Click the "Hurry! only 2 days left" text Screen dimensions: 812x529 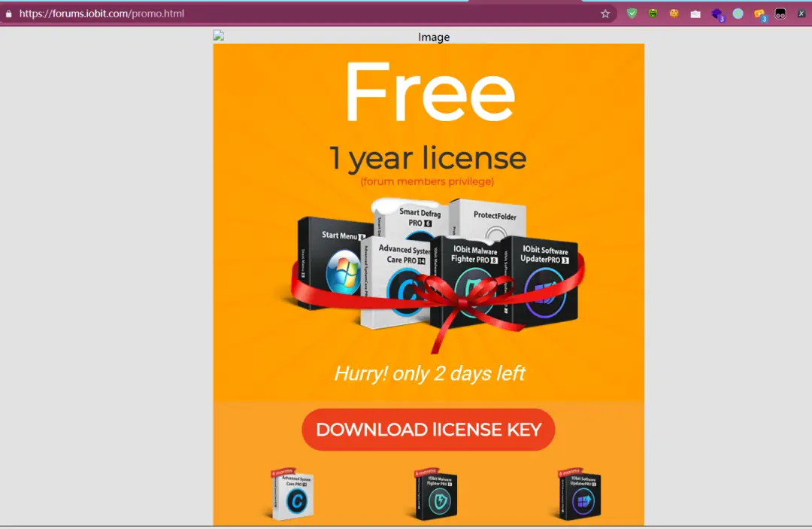point(429,373)
